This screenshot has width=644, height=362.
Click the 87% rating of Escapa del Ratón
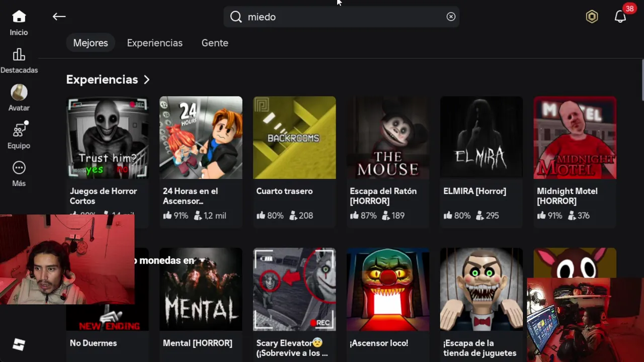tap(363, 215)
